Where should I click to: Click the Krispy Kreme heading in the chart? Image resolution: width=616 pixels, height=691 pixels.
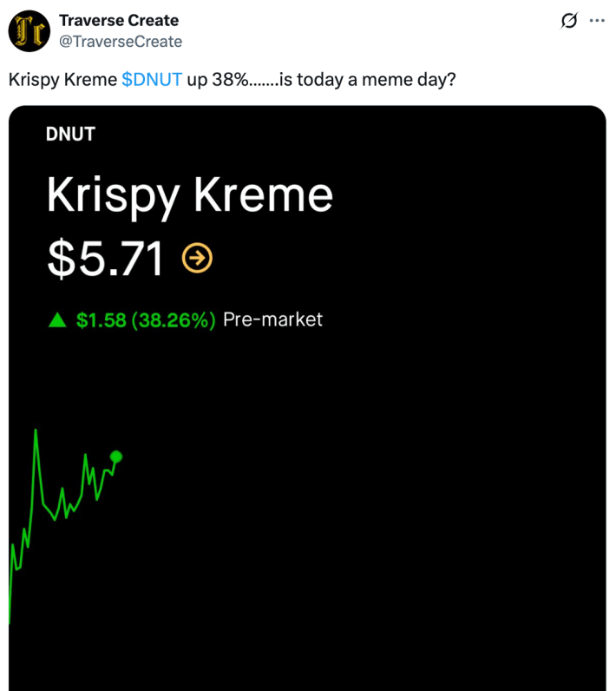[189, 194]
